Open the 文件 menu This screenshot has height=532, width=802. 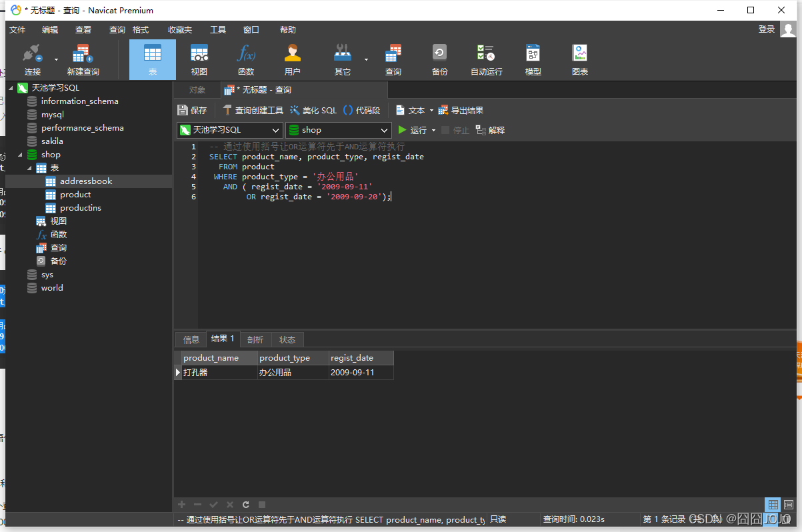point(17,30)
